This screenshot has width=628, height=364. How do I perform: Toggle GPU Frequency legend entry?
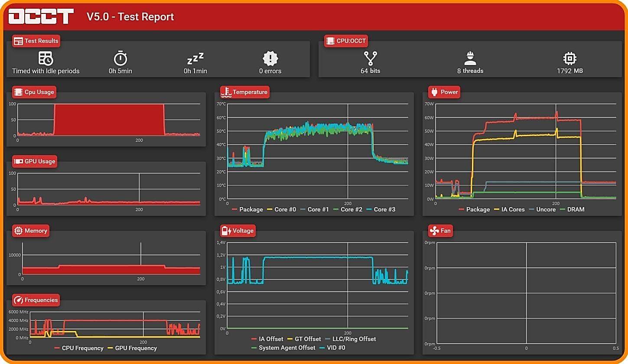tap(132, 348)
